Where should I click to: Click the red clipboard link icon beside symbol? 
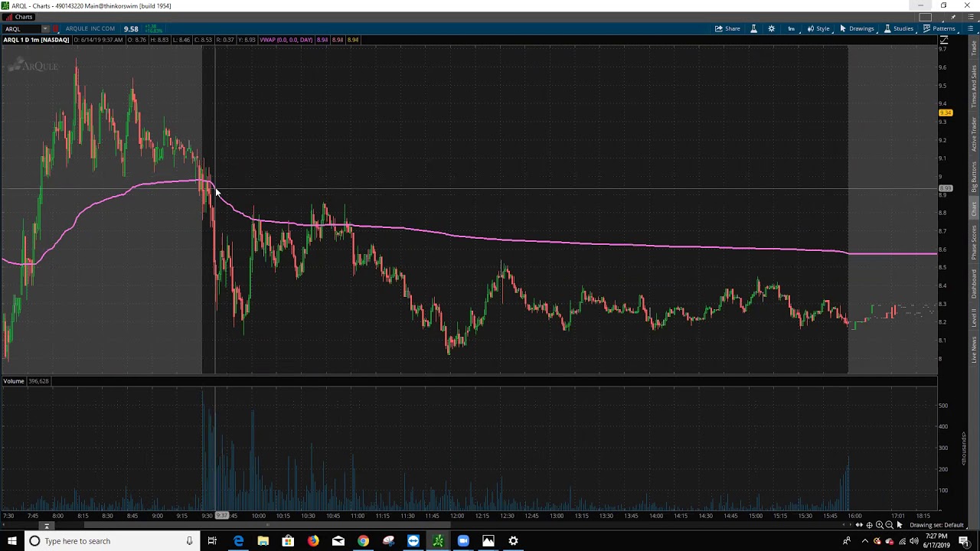(56, 29)
